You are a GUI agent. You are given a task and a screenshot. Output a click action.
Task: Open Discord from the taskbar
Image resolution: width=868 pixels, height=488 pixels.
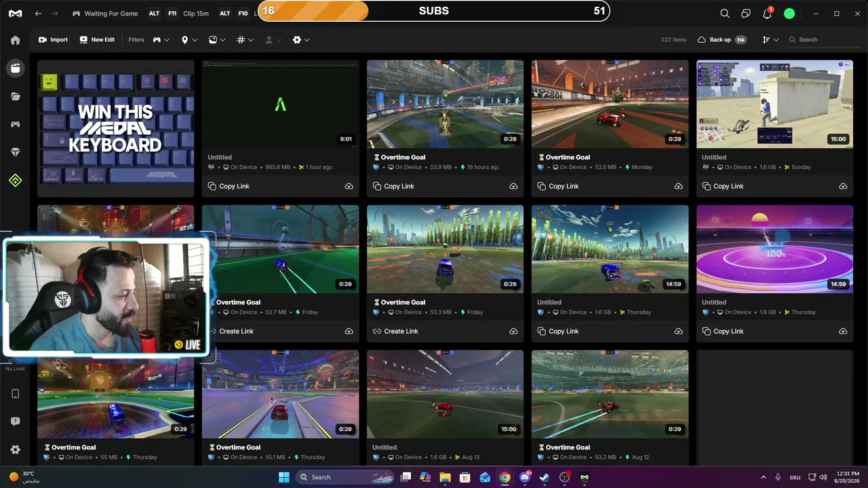point(525,477)
